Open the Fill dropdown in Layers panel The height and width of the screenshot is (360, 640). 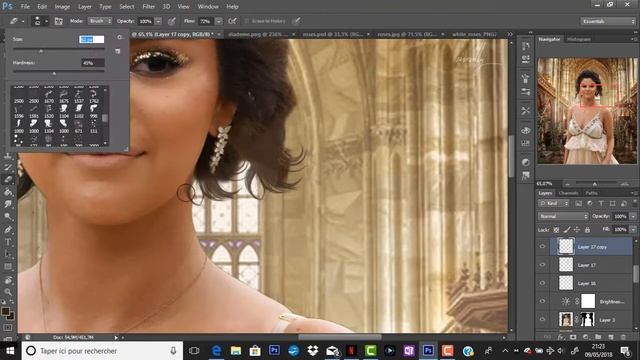point(633,230)
